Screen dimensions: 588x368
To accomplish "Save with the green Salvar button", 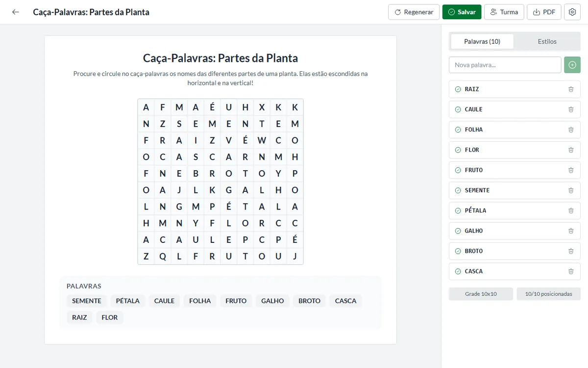I will (x=462, y=12).
